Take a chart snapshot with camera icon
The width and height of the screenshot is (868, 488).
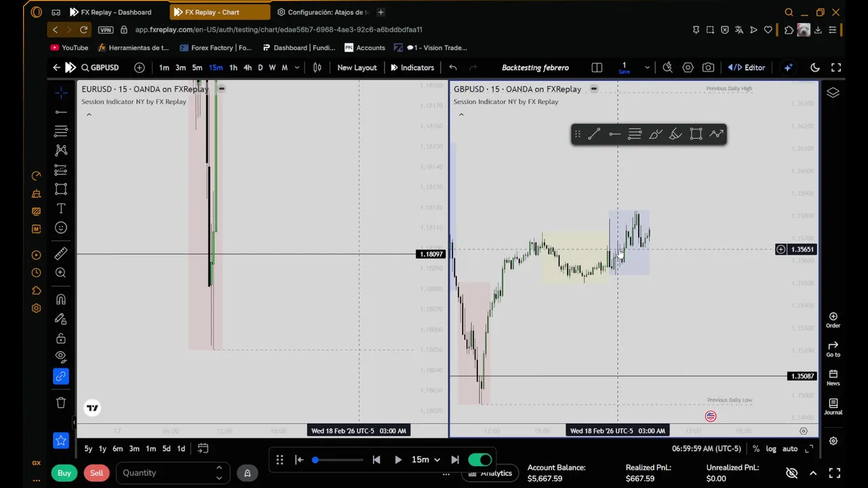click(x=708, y=68)
